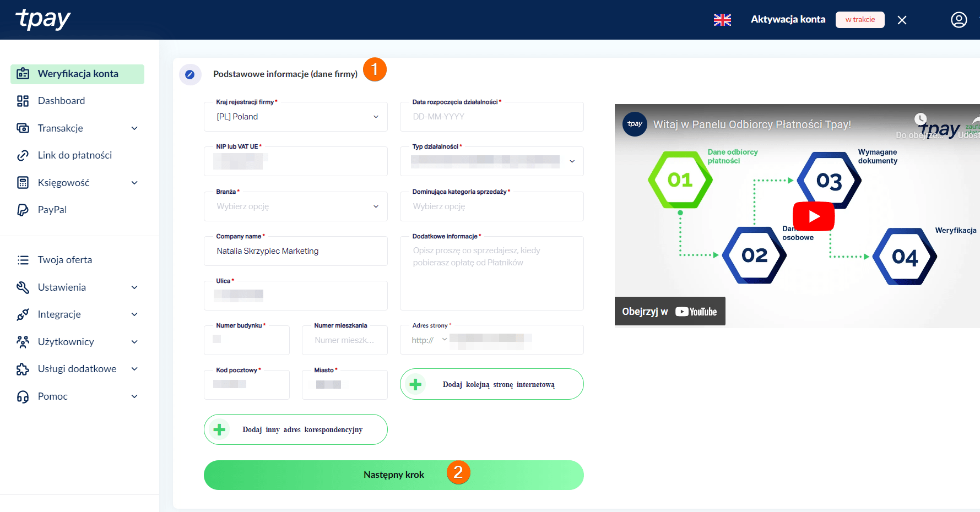Click the Następny krok button
Screen dimensions: 980x512
[x=393, y=474]
